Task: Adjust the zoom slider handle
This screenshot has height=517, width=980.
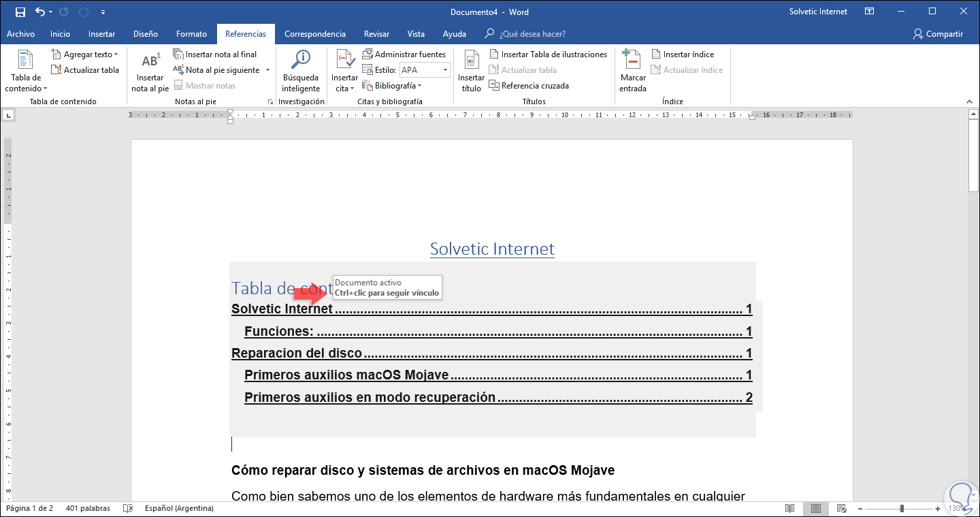Action: pyautogui.click(x=902, y=508)
